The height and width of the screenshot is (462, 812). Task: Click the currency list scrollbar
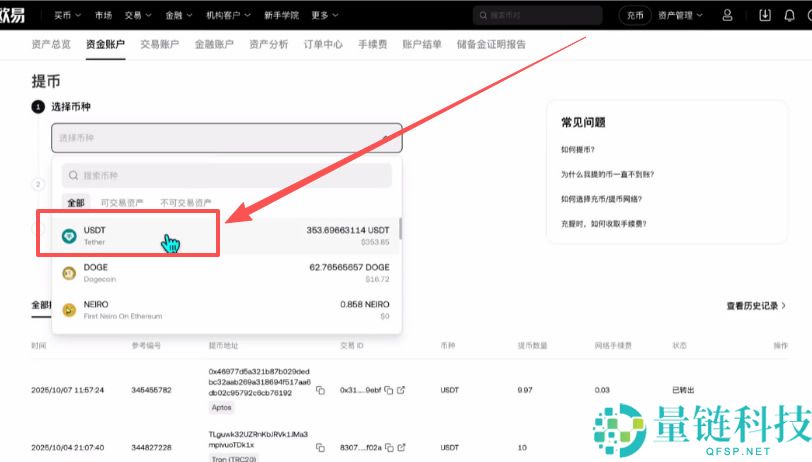click(400, 229)
